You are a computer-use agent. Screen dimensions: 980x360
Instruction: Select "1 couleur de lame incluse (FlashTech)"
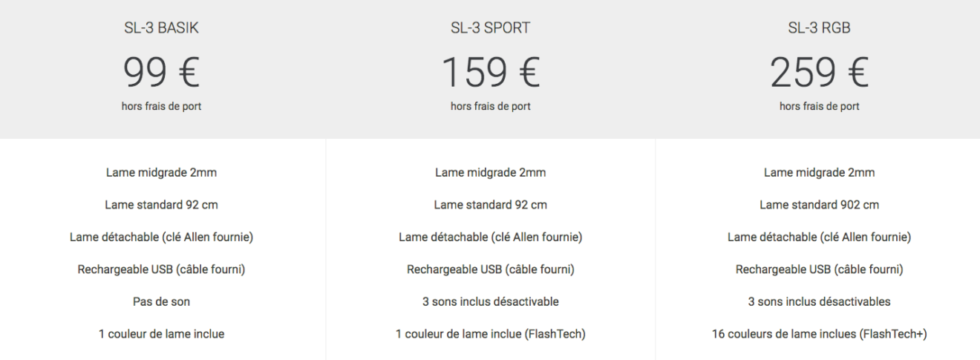point(490,334)
